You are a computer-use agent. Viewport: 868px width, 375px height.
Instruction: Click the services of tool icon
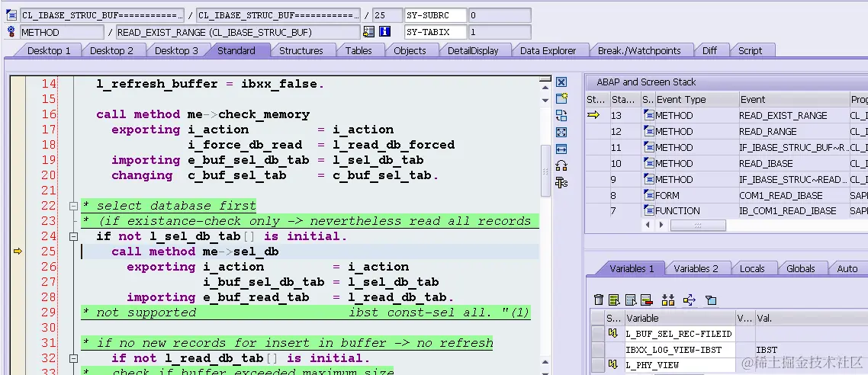point(561,165)
